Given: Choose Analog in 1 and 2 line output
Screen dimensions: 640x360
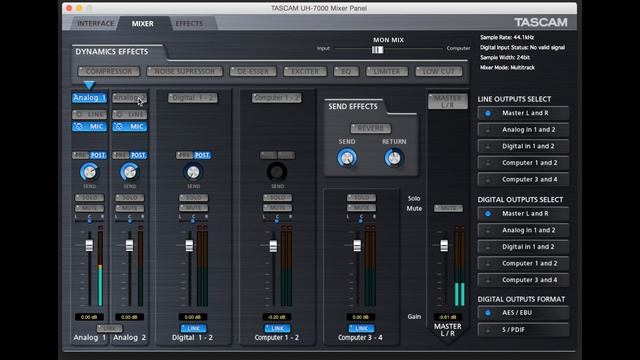Looking at the screenshot, I should point(523,130).
